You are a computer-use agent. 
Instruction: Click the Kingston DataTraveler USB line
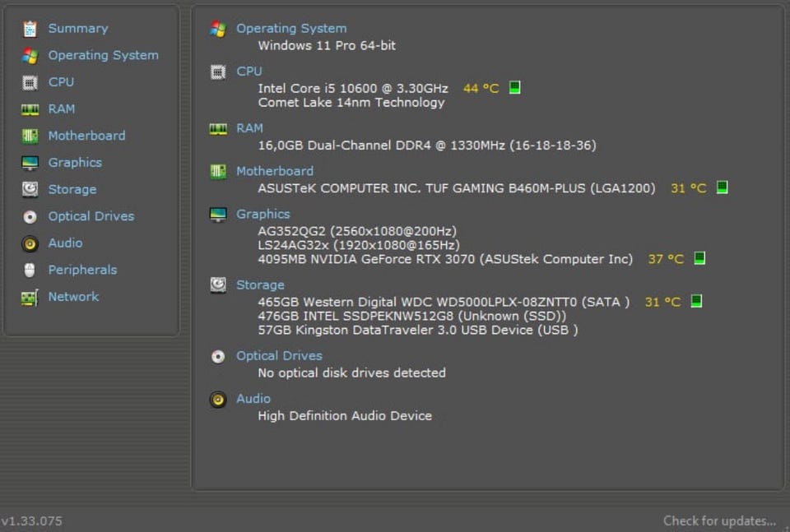coord(418,331)
